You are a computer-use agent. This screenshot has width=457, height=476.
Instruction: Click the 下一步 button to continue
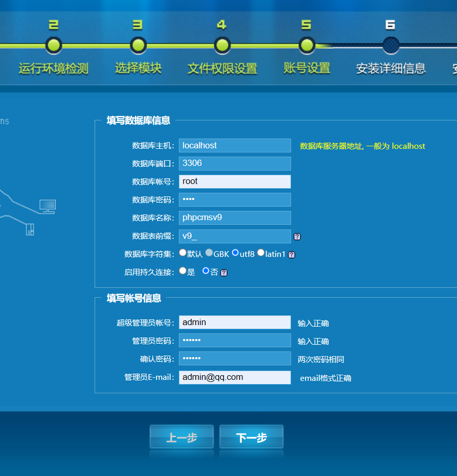tap(251, 437)
